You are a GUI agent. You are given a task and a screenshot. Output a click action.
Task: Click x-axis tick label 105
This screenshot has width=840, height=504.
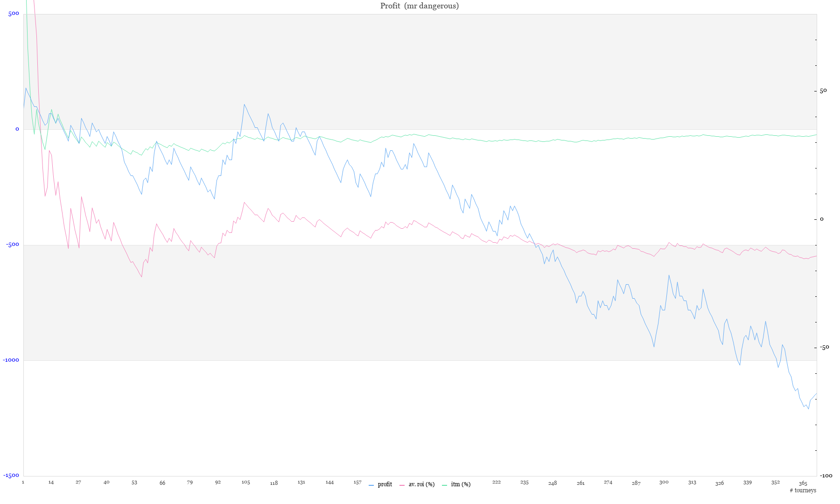tap(245, 483)
